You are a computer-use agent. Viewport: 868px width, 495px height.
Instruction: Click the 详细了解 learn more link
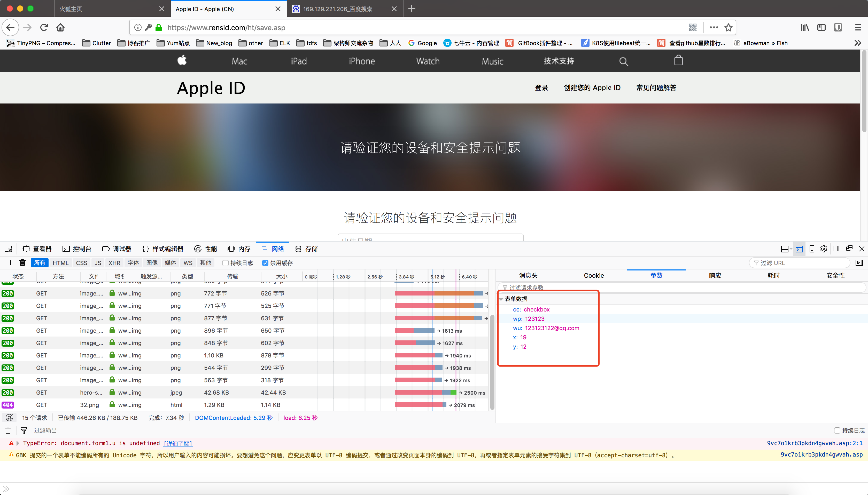[x=178, y=444]
